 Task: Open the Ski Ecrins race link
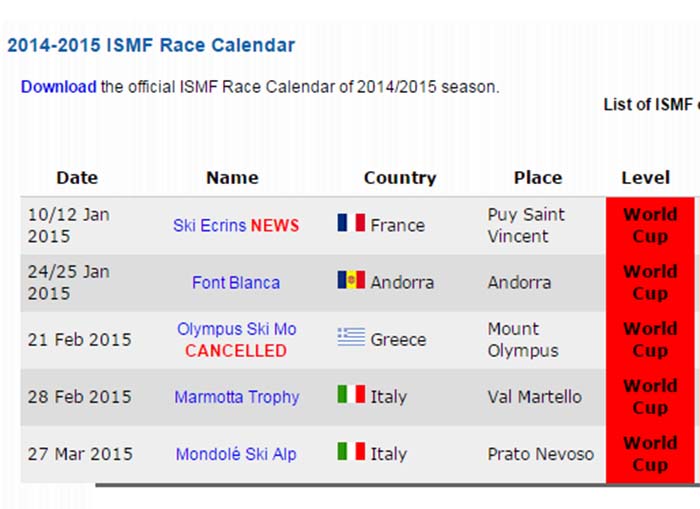pyautogui.click(x=209, y=225)
